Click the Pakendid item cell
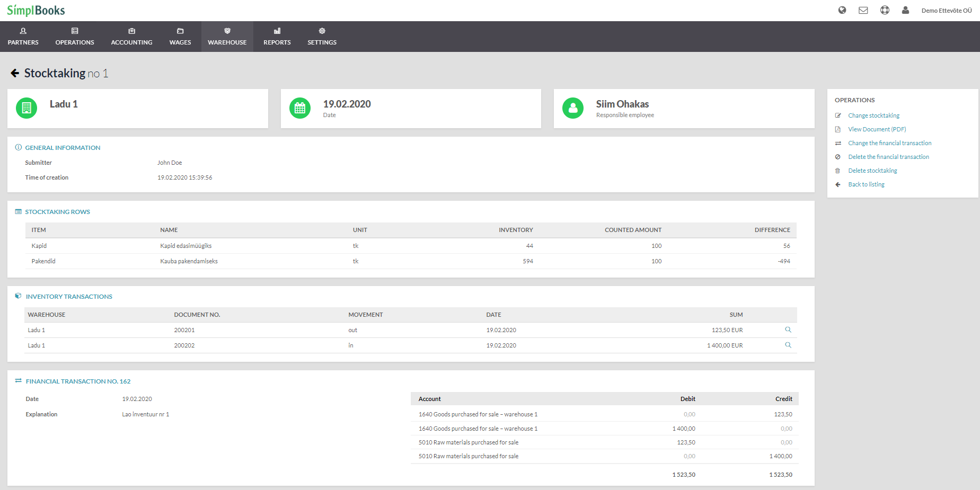Screen dimensions: 980x490 (43, 261)
